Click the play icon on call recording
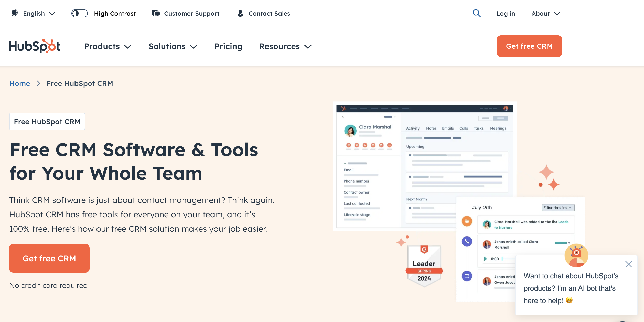Image resolution: width=644 pixels, height=322 pixels. pyautogui.click(x=485, y=259)
